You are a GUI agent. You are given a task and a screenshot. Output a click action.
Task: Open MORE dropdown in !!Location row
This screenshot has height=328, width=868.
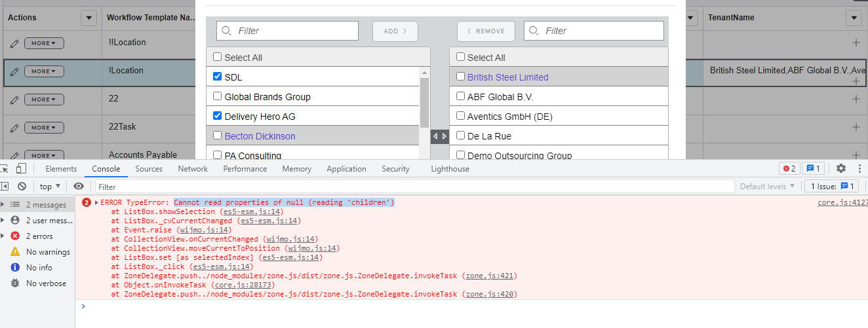44,43
